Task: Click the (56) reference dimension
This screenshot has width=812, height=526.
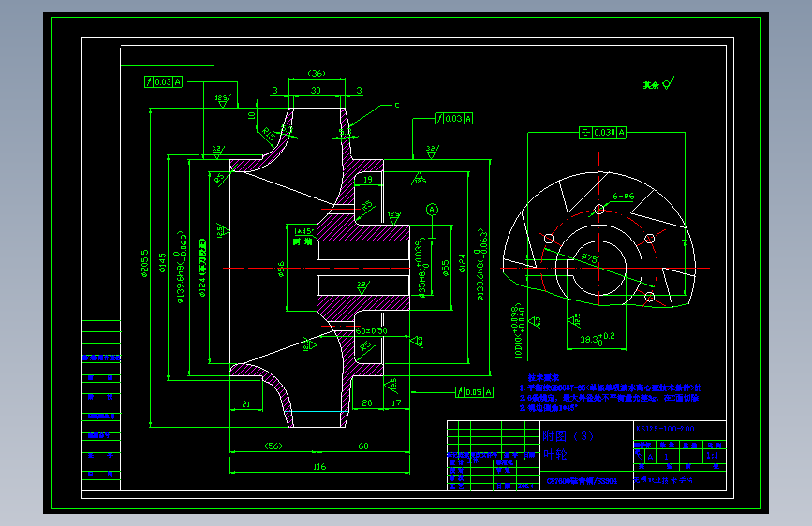Action: click(x=273, y=446)
